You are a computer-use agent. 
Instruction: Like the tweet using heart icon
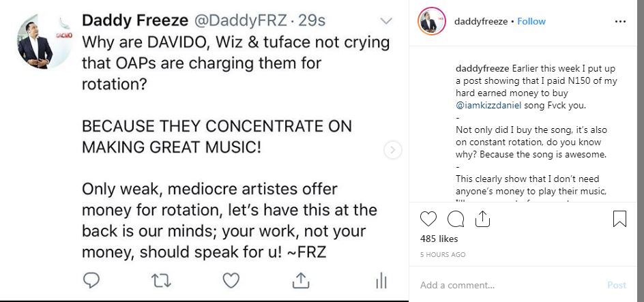pyautogui.click(x=231, y=280)
